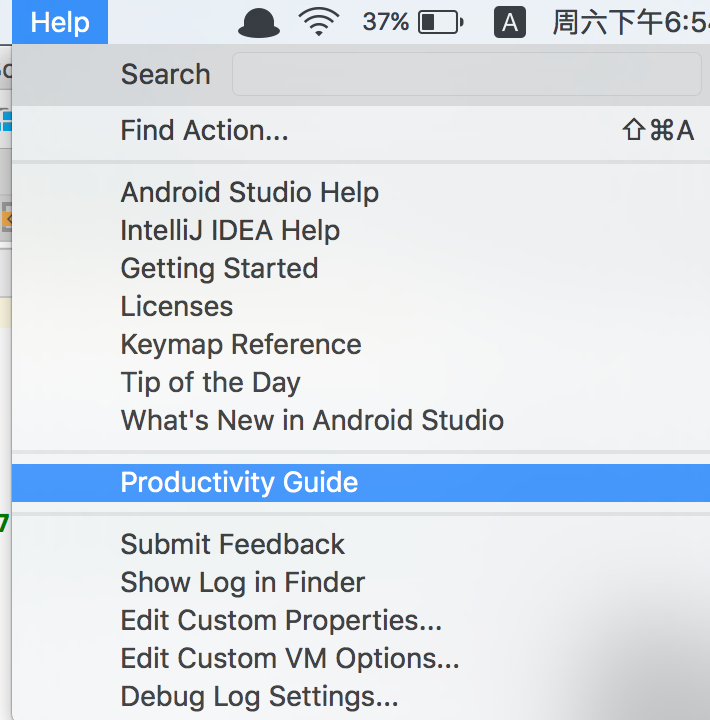710x720 pixels.
Task: Click the hat-shaped menu bar icon
Action: tap(259, 22)
